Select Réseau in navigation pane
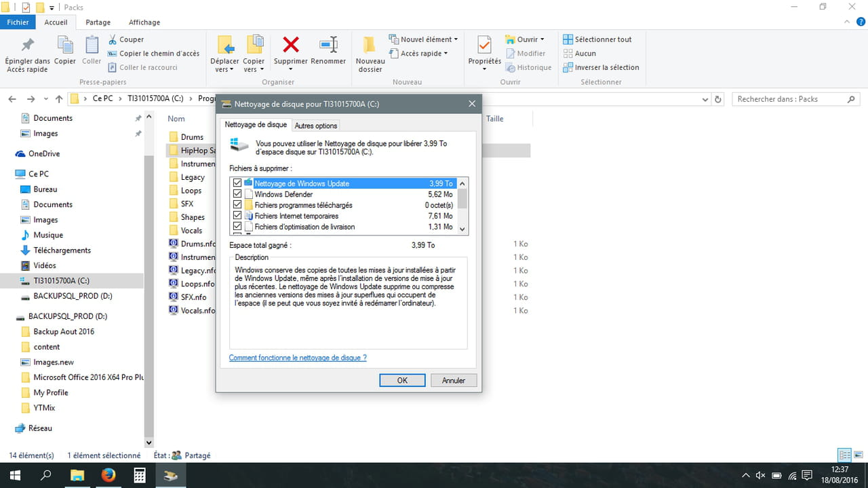 [40, 428]
